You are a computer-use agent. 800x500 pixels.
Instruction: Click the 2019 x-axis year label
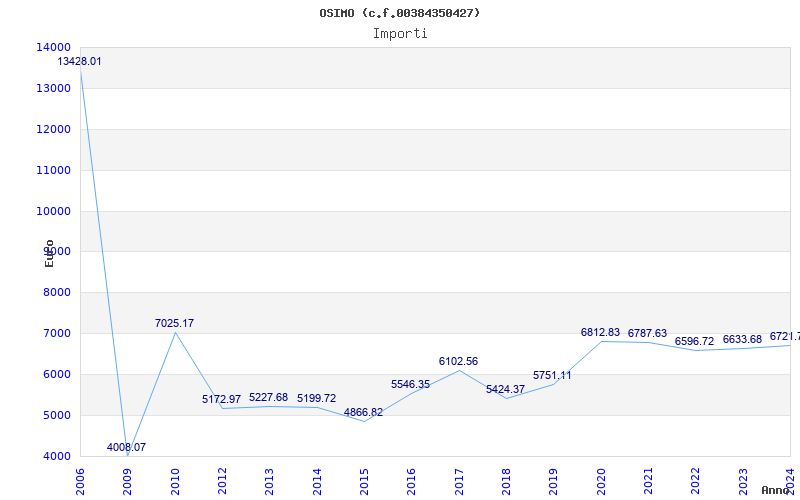coord(553,481)
